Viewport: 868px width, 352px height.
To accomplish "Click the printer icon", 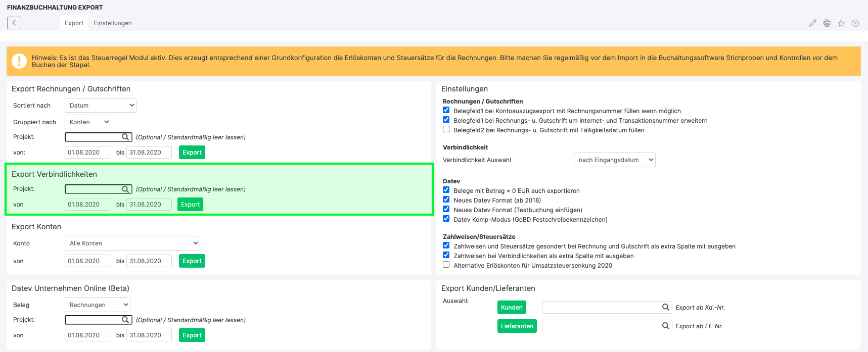I will coord(827,23).
